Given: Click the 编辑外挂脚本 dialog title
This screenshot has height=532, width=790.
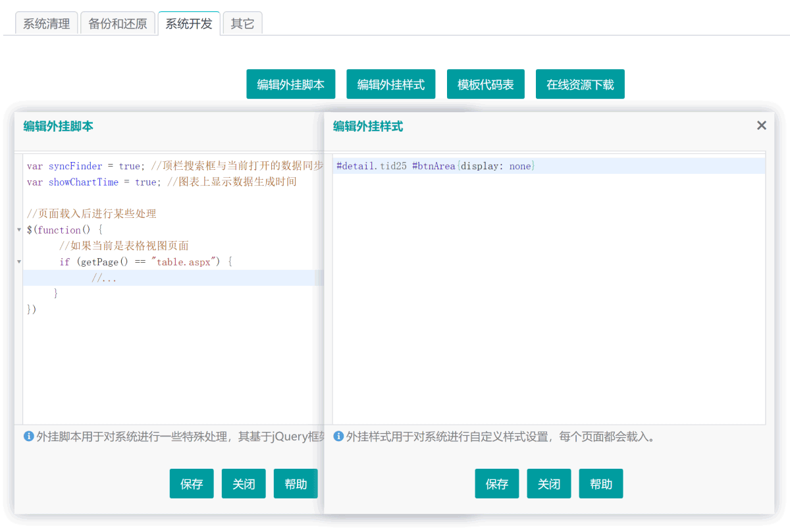Looking at the screenshot, I should pyautogui.click(x=59, y=126).
